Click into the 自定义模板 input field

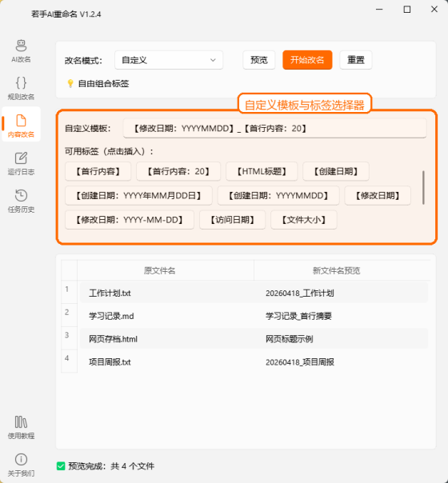pos(274,129)
